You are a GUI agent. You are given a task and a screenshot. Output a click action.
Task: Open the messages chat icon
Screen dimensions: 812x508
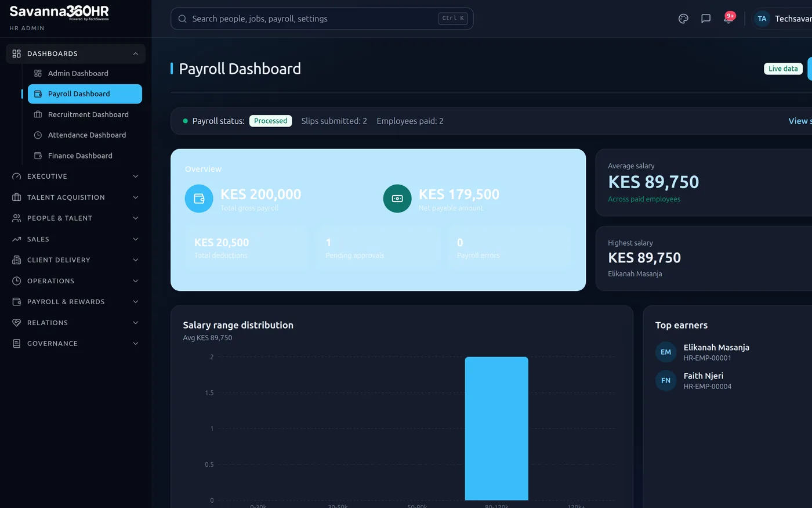[706, 19]
